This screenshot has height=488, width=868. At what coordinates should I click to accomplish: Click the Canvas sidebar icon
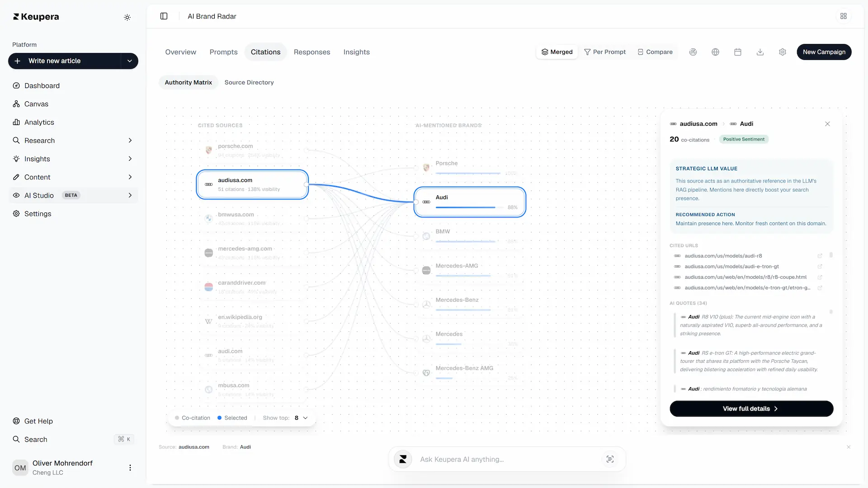(16, 104)
